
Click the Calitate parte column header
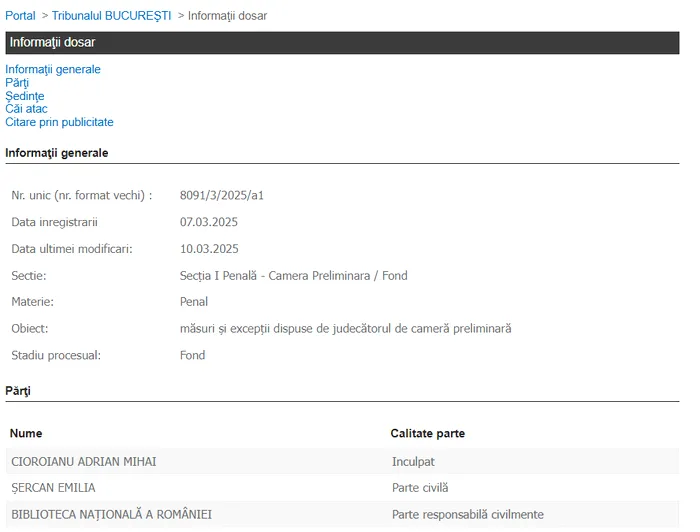tap(427, 433)
